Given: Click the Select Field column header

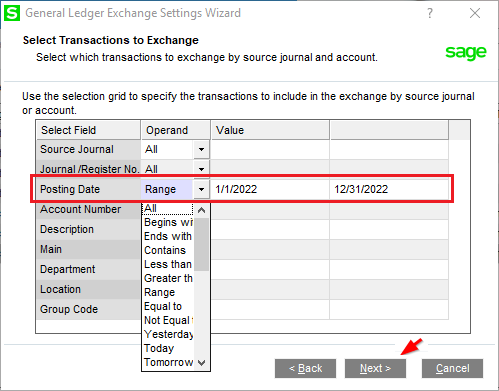Looking at the screenshot, I should 88,130.
